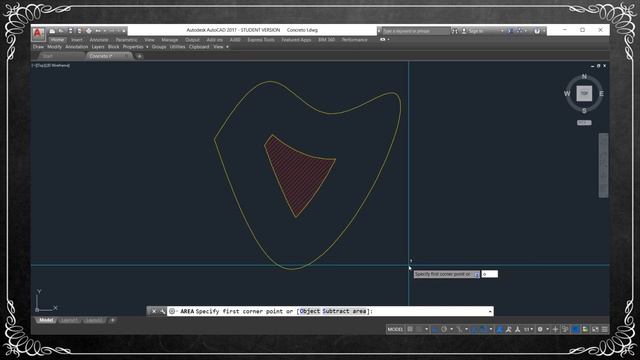Image resolution: width=640 pixels, height=360 pixels.
Task: Choose the Object option in command line
Action: click(310, 311)
